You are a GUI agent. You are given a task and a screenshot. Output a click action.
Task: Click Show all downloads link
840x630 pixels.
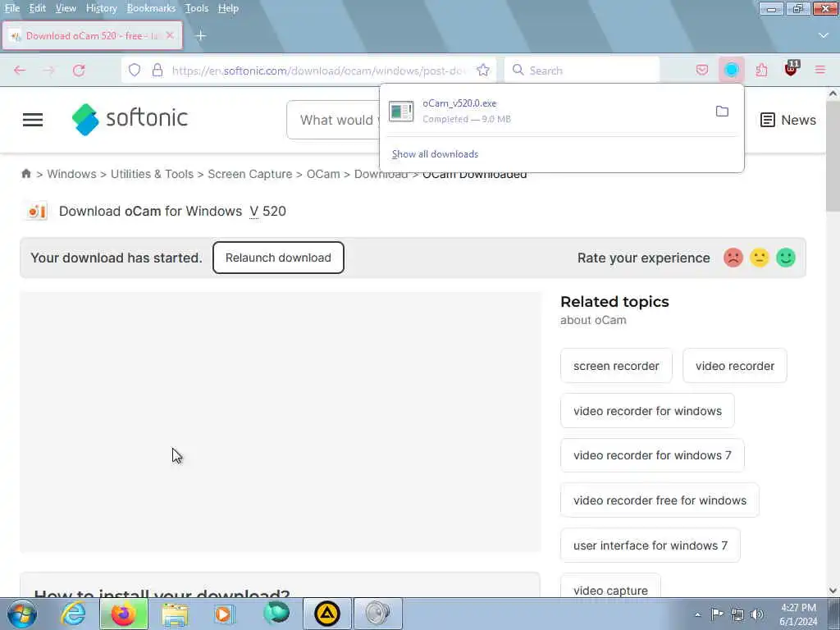(x=435, y=154)
